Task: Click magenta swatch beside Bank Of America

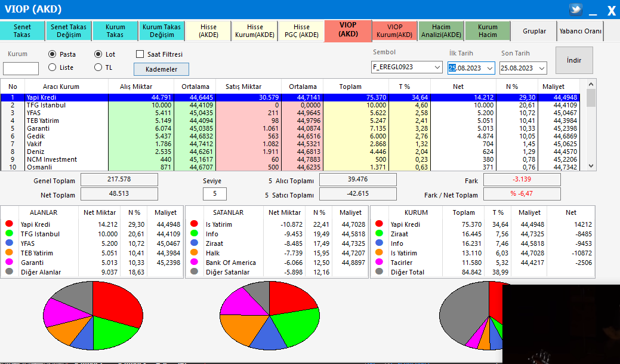Action: pyautogui.click(x=194, y=261)
